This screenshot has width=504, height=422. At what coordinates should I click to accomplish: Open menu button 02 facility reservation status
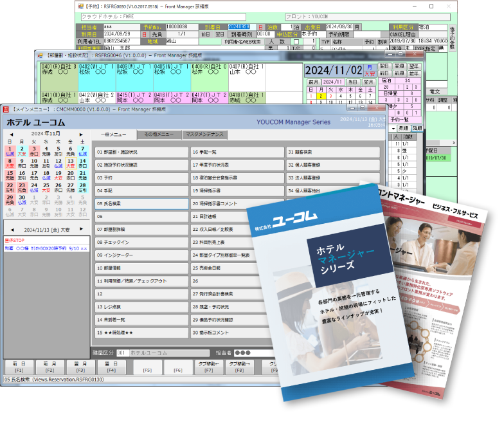click(141, 165)
